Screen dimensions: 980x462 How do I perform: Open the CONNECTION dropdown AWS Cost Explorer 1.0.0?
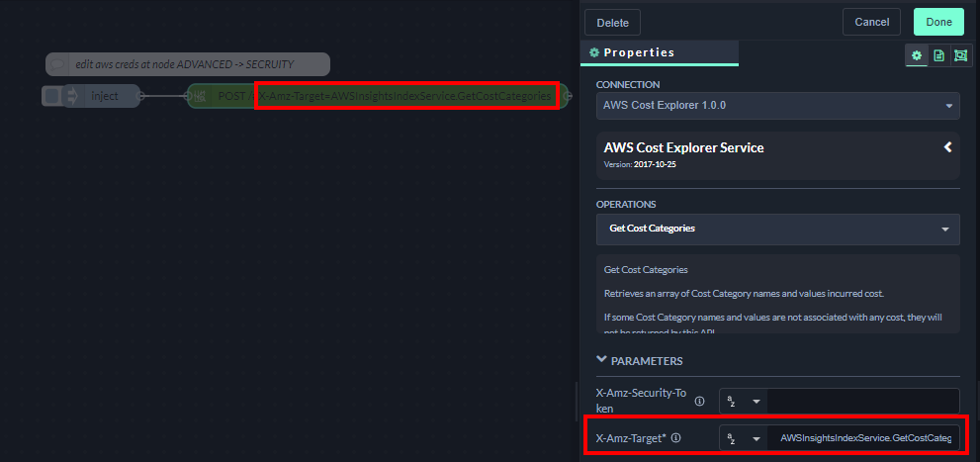point(777,105)
